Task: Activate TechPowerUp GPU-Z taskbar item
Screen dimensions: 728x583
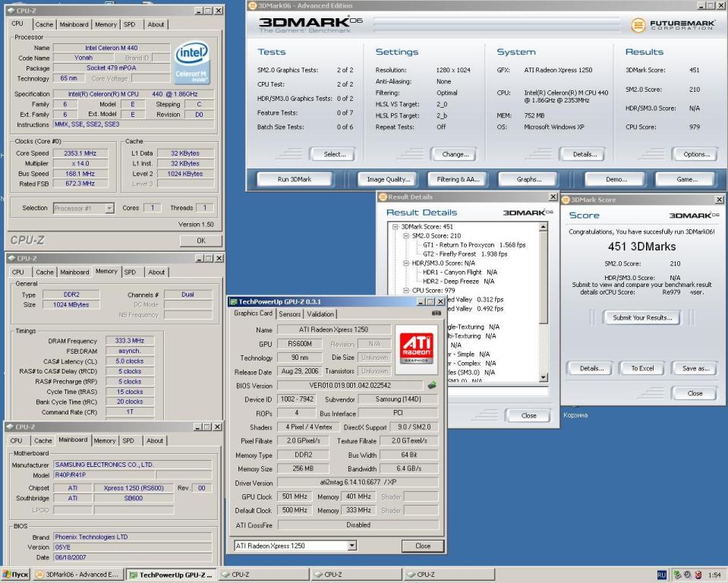Action: 171,574
